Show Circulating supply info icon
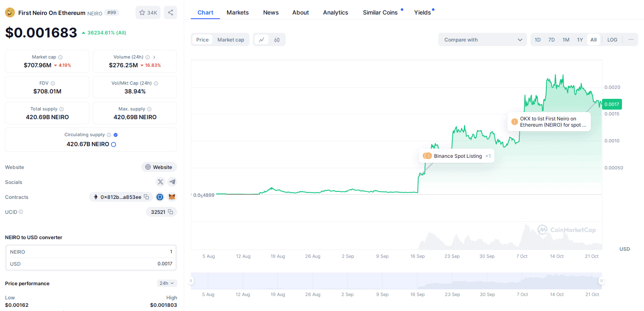The width and height of the screenshot is (644, 311). pyautogui.click(x=109, y=135)
